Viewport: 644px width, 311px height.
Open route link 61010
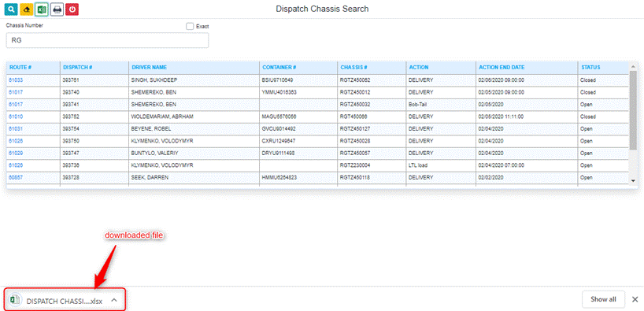(16, 117)
